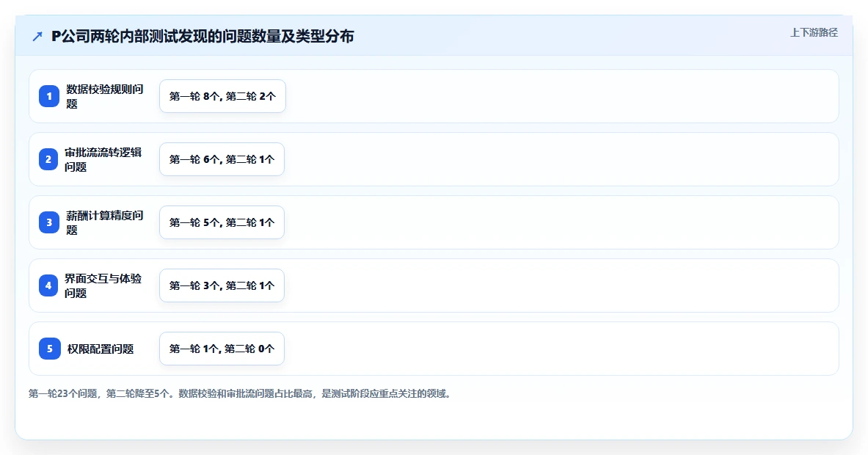The height and width of the screenshot is (455, 868).
Task: Select number badge 4 for 界面交互与体验问题
Action: point(48,285)
